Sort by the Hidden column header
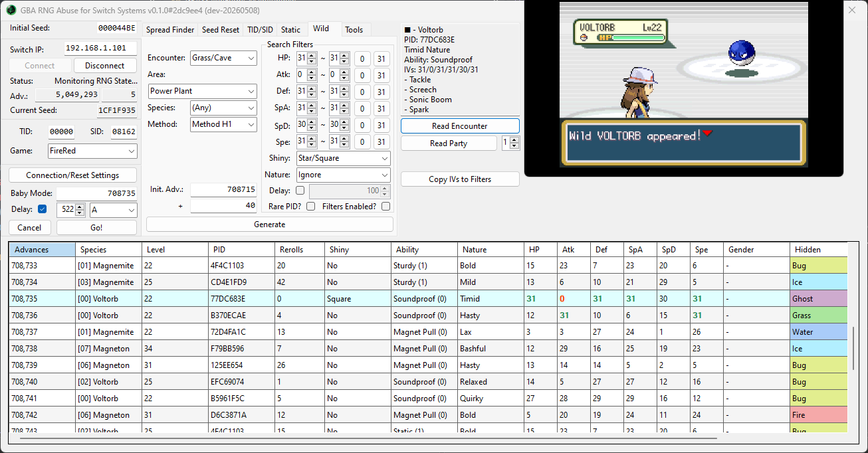868x453 pixels. (x=819, y=250)
